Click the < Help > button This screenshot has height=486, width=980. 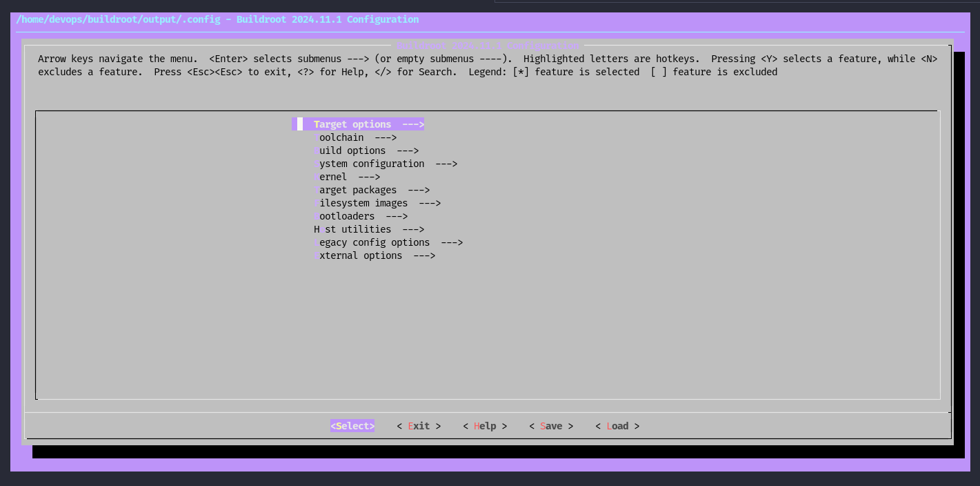pos(485,426)
